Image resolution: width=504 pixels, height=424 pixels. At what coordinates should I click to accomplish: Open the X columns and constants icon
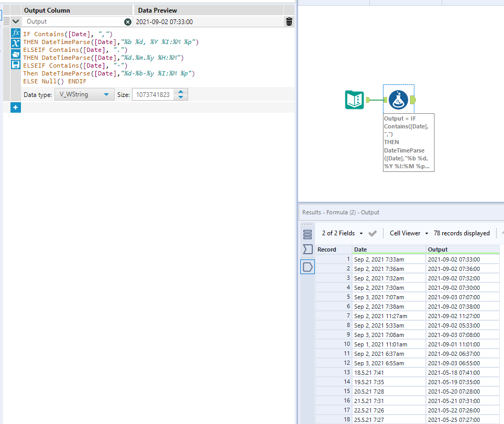[x=16, y=44]
